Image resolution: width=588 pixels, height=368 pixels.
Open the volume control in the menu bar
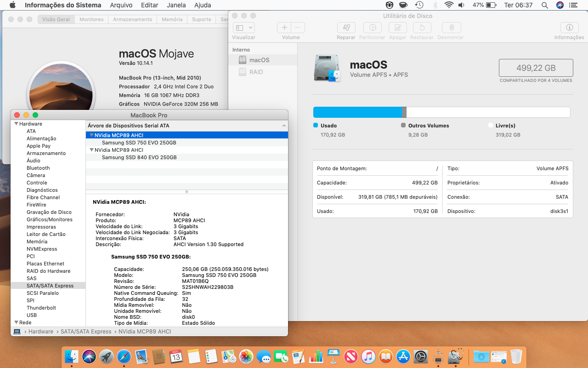(x=461, y=5)
